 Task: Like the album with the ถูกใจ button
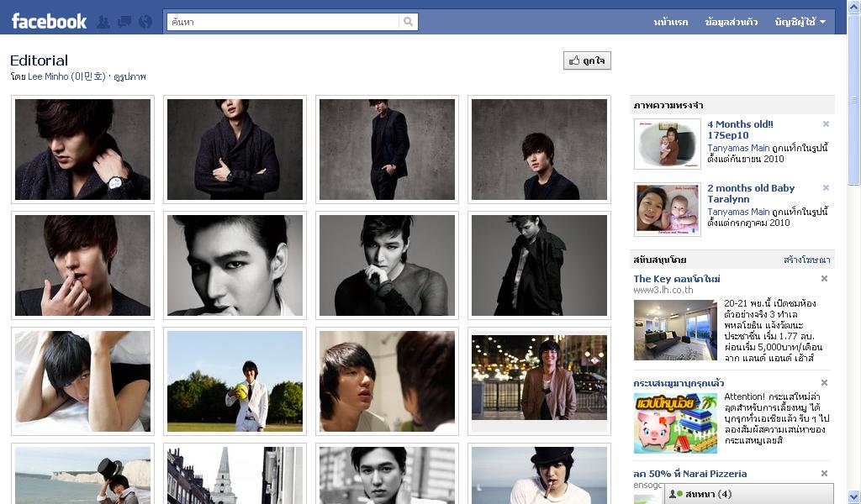point(587,60)
